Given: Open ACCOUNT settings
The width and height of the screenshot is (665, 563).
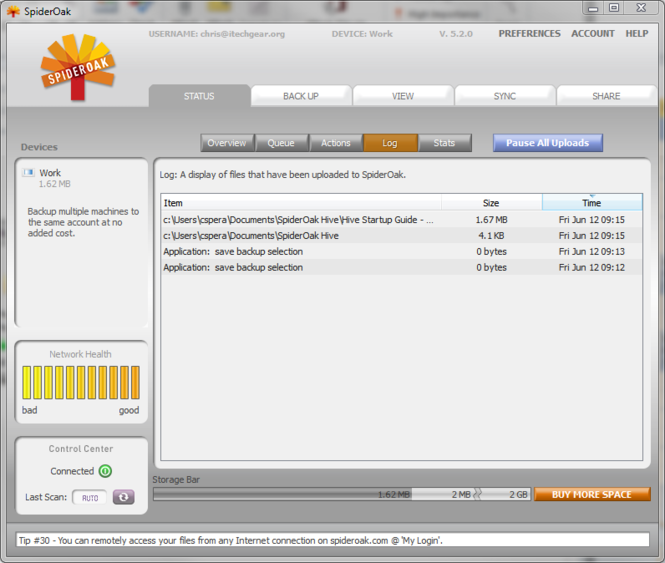Looking at the screenshot, I should [592, 34].
